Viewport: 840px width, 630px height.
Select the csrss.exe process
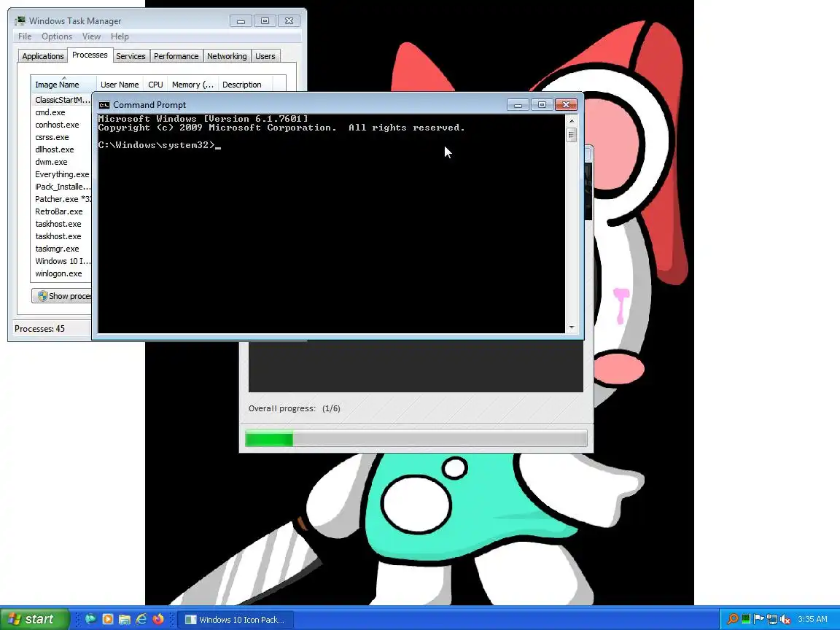point(61,137)
